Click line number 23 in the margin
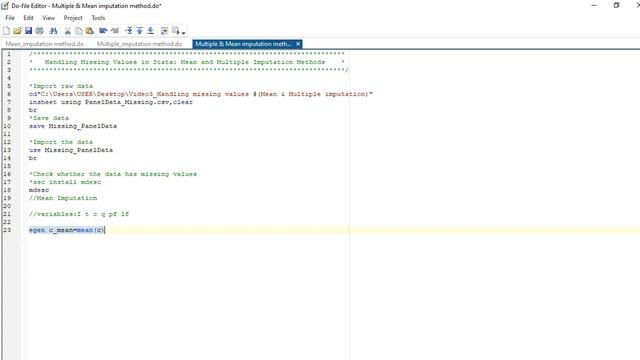Viewport: 640px width, 360px height. coord(7,230)
